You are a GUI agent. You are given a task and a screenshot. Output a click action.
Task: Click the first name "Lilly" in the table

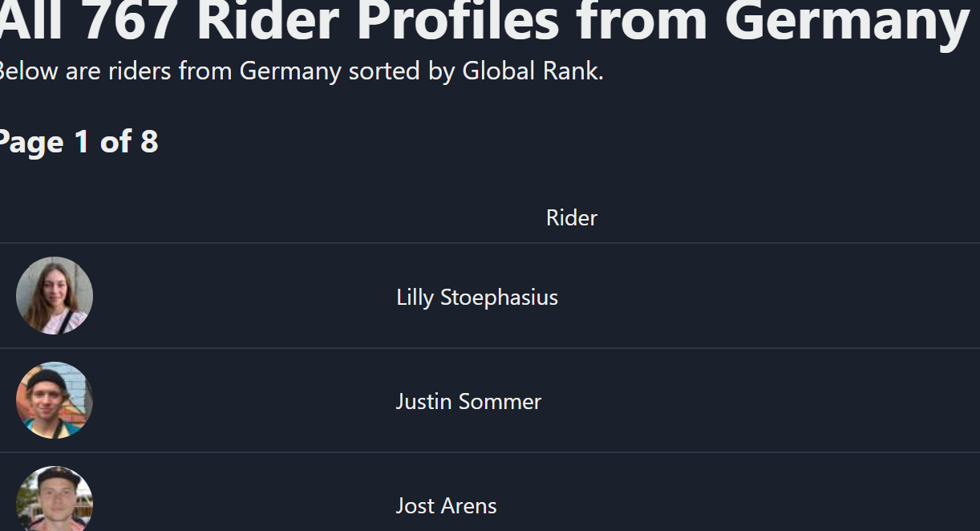[x=415, y=298]
